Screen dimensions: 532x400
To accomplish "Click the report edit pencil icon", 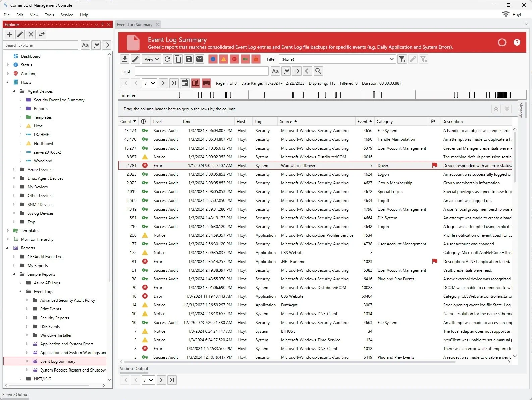I will click(136, 59).
